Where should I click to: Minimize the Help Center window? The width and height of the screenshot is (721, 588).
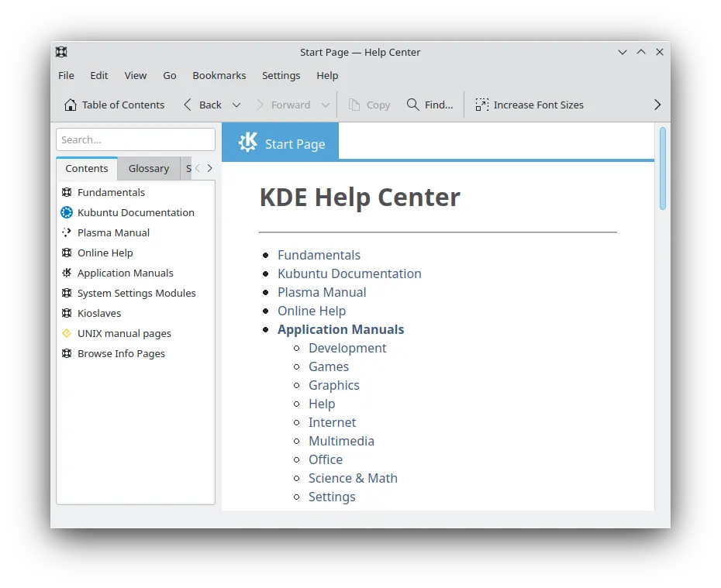(x=623, y=52)
